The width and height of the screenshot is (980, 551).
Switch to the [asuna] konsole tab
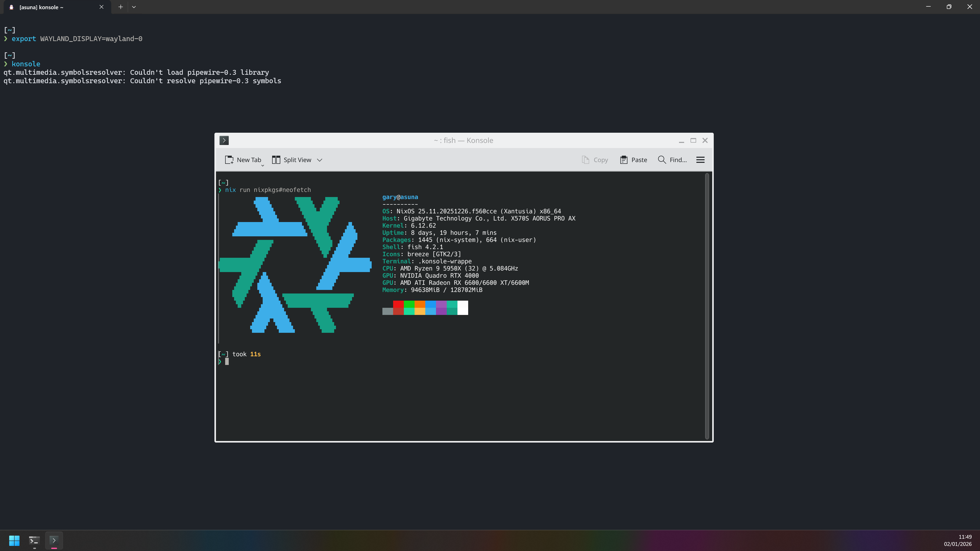click(x=42, y=7)
